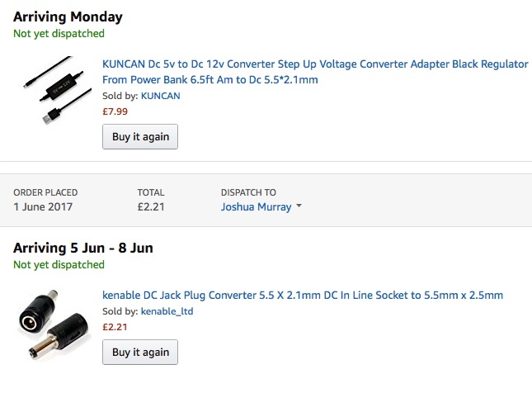Click the ORDER PLACED label
Image resolution: width=532 pixels, height=393 pixels.
(45, 192)
